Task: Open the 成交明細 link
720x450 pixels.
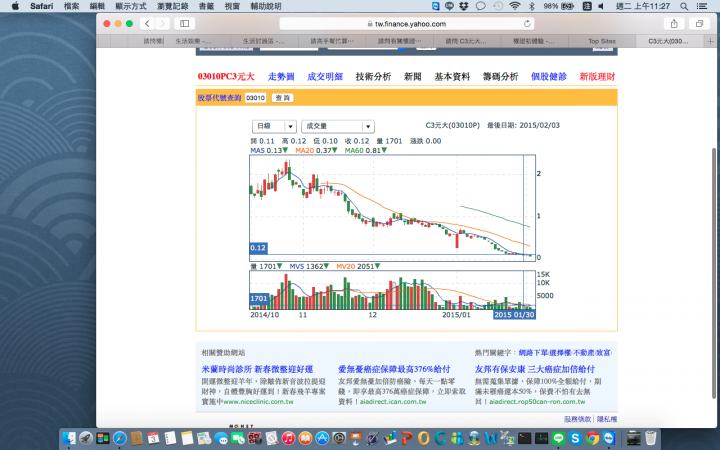Action: pyautogui.click(x=325, y=77)
